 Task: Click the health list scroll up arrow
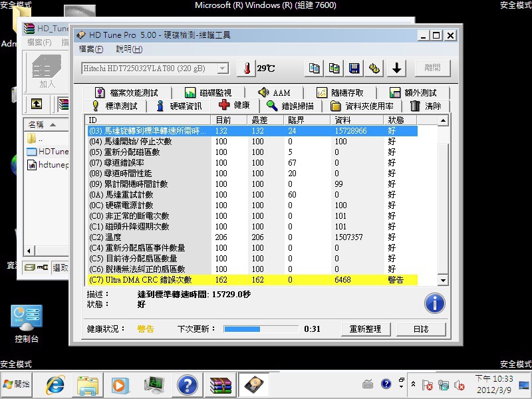(x=443, y=120)
